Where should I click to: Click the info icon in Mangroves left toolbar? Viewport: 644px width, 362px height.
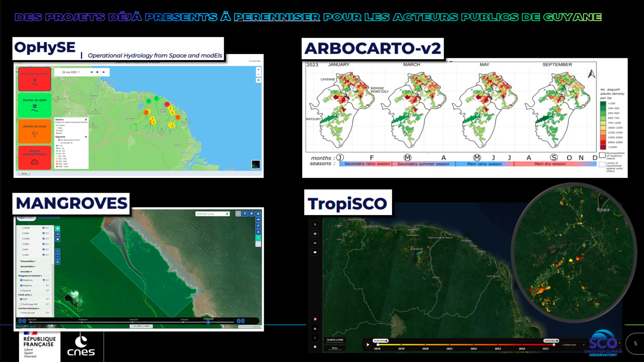[57, 239]
